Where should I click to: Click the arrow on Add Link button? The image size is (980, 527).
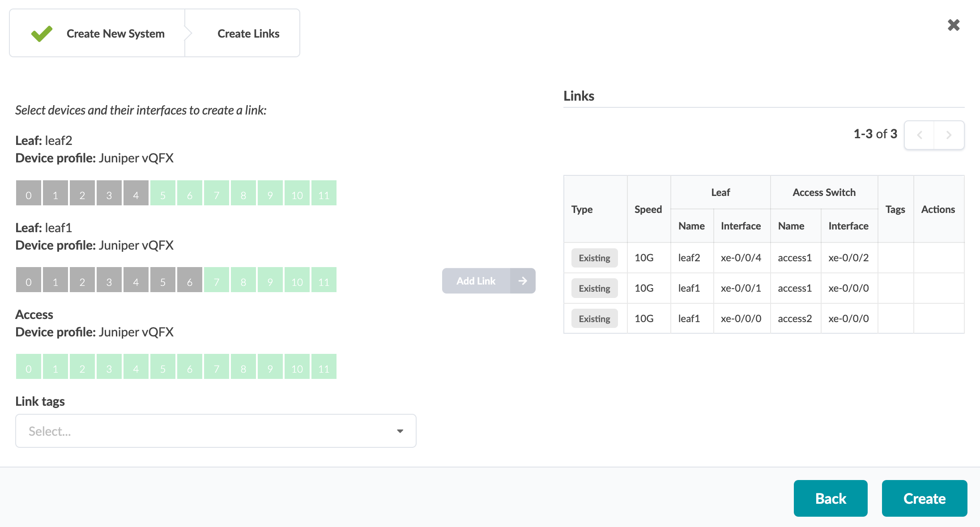point(522,281)
